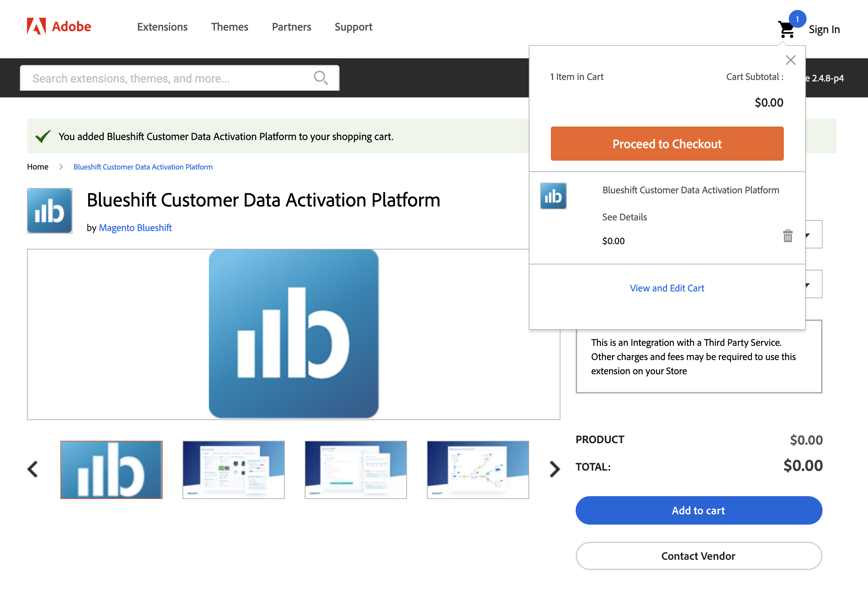Open upper dropdown behind cart popup

click(x=813, y=235)
